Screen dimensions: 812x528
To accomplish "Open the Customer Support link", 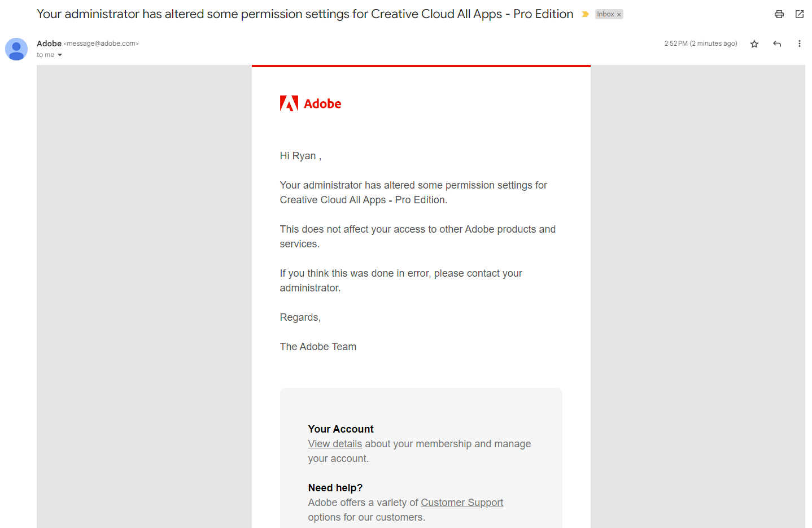I will (461, 503).
